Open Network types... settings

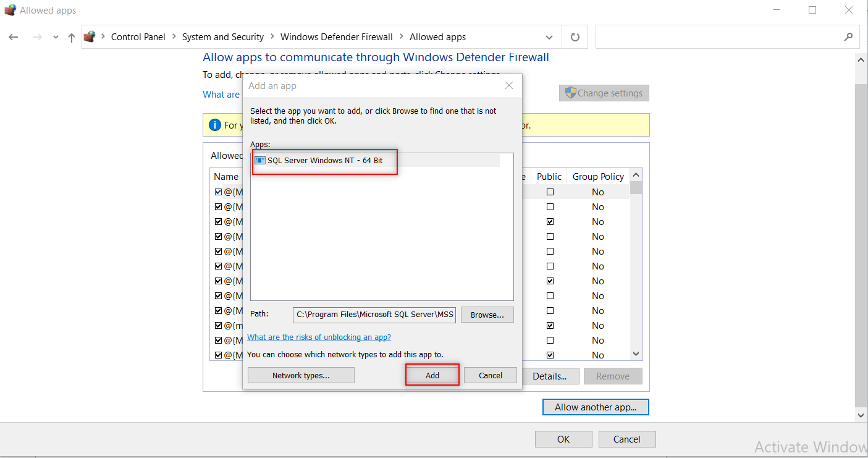[x=301, y=375]
